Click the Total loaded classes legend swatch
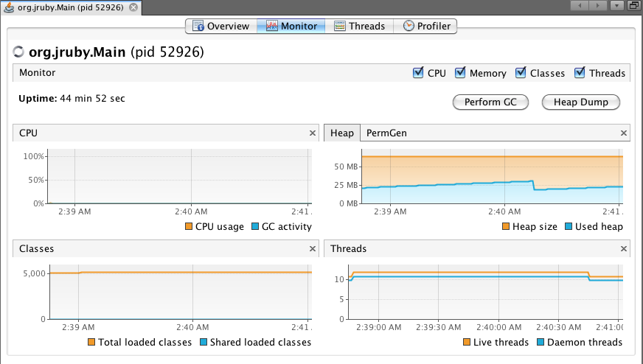 91,342
